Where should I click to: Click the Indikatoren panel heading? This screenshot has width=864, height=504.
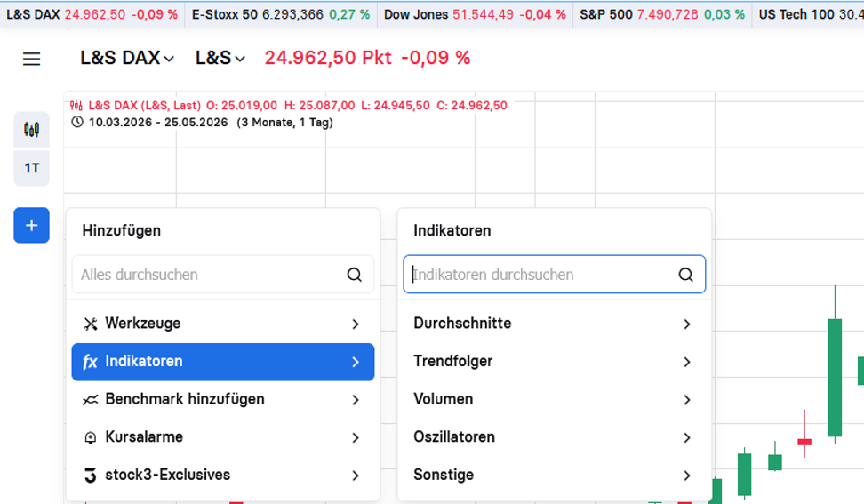452,230
